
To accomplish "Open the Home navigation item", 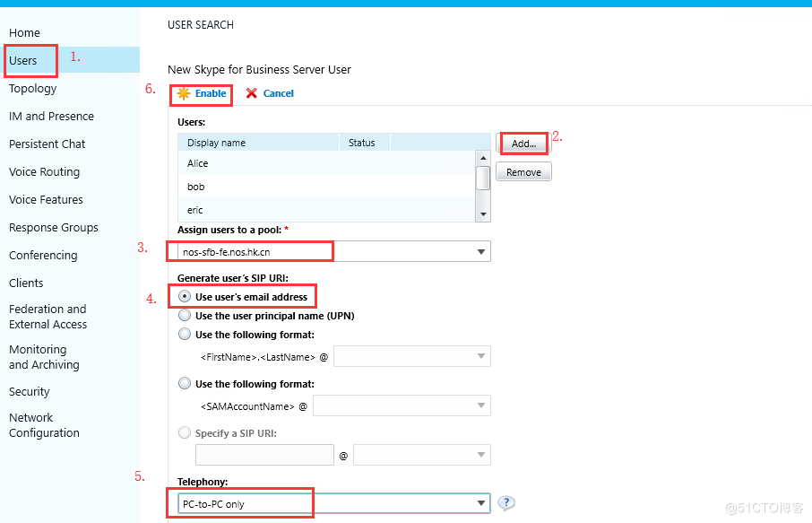I will (x=24, y=32).
